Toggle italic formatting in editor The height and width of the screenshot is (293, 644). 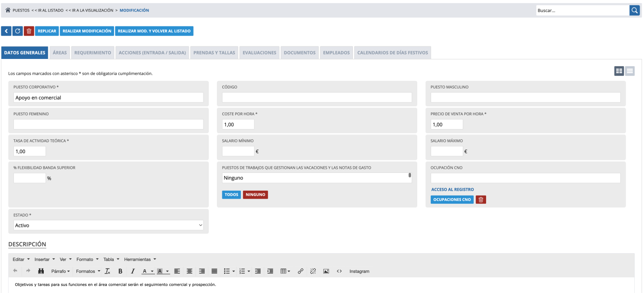[x=133, y=271]
